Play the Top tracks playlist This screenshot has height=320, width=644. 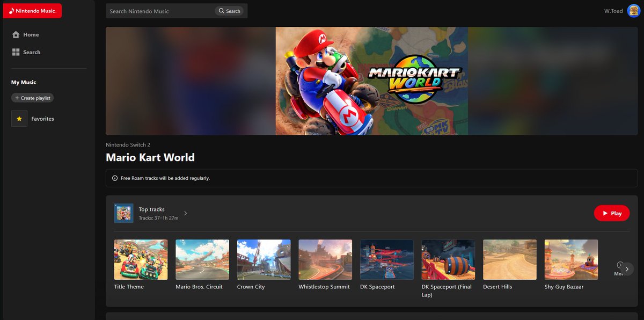coord(612,213)
